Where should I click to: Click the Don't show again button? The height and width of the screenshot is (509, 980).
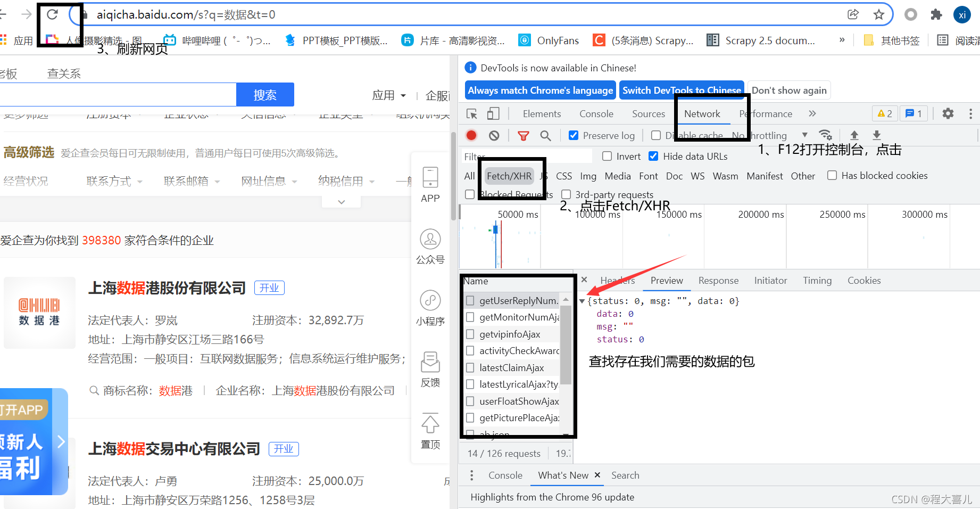tap(789, 90)
